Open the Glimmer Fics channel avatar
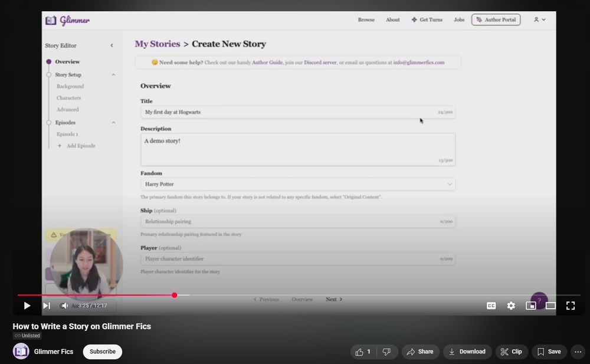The width and height of the screenshot is (590, 364). 21,352
